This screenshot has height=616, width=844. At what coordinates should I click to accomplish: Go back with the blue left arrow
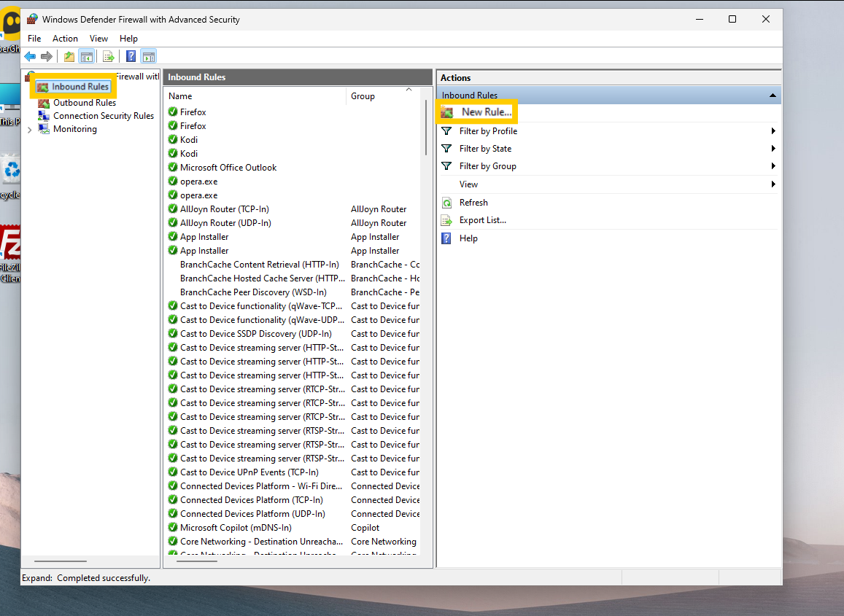(30, 56)
